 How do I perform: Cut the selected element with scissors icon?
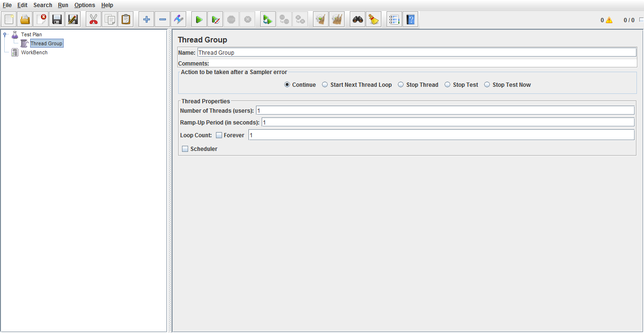[93, 19]
